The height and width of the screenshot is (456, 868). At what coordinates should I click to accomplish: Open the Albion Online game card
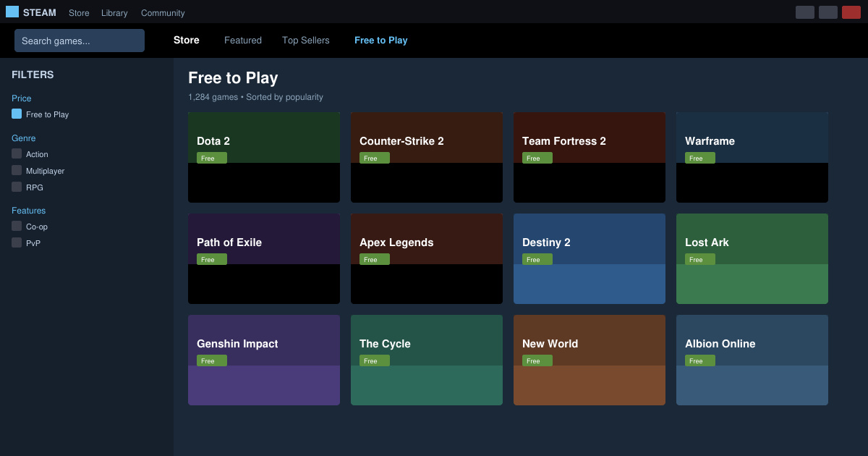(x=752, y=360)
